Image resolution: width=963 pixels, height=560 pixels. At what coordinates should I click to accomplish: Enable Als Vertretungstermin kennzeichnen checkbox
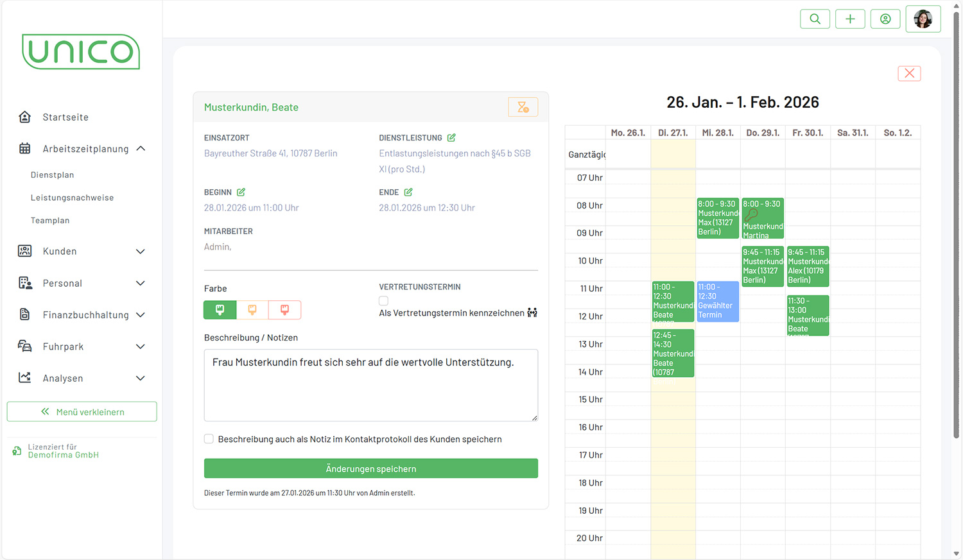coord(383,301)
